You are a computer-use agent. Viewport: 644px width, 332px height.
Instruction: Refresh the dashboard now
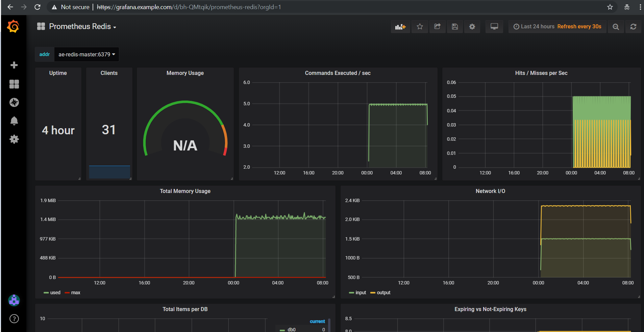click(633, 27)
